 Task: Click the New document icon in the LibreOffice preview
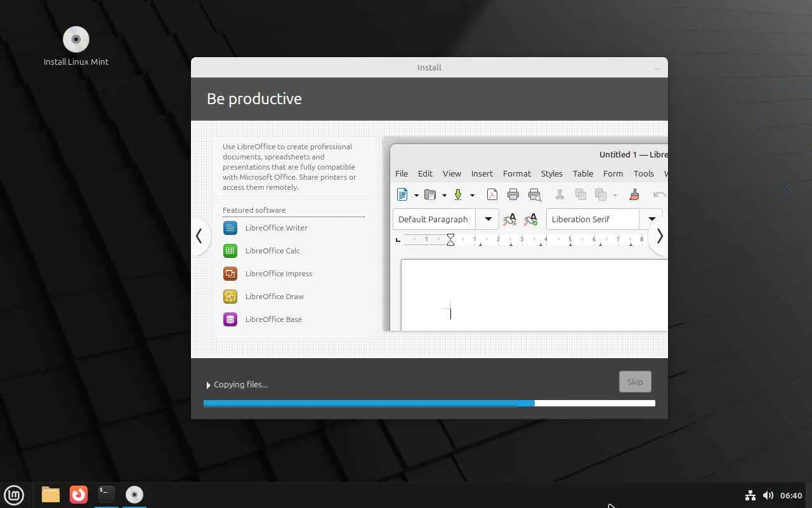402,195
